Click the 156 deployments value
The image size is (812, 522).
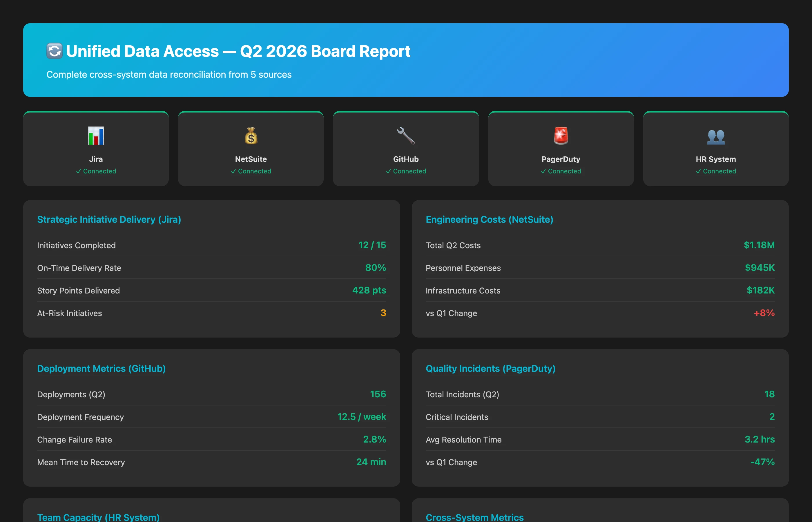378,394
